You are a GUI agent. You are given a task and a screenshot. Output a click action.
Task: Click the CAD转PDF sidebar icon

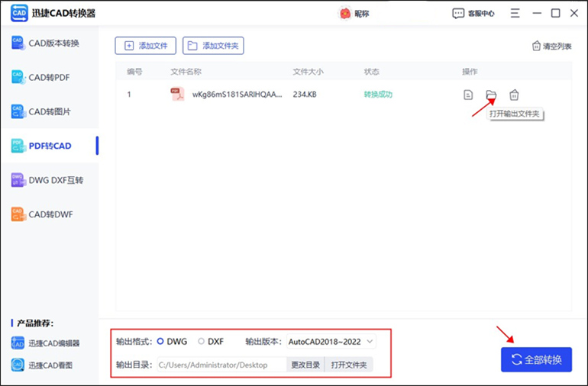pos(18,77)
